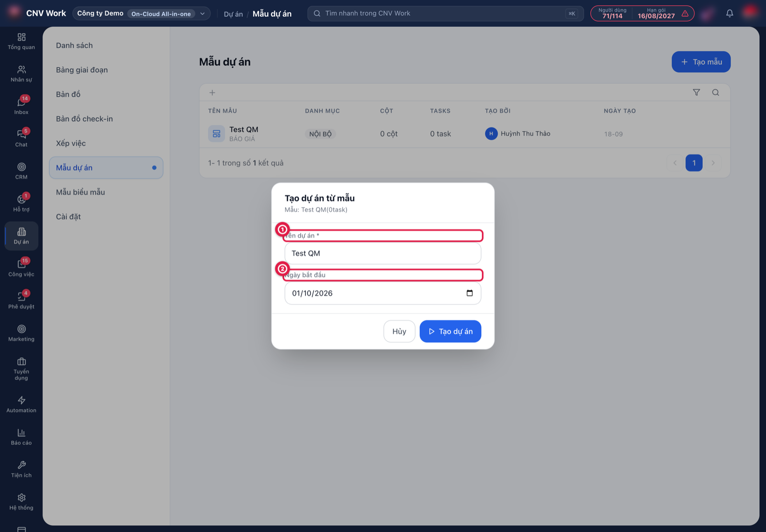Open Nhân sự module
This screenshot has height=532, width=766.
click(x=21, y=74)
